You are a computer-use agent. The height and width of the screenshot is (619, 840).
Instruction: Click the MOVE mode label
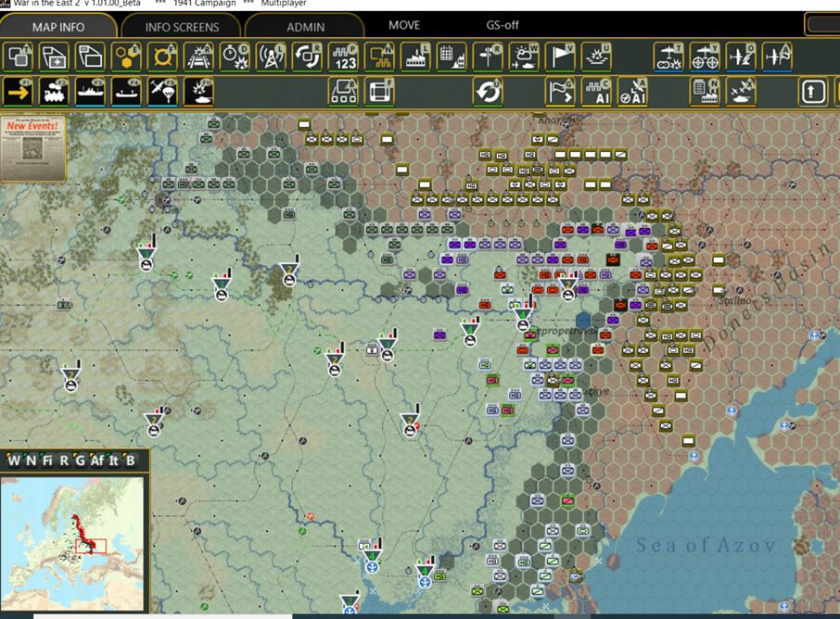pyautogui.click(x=404, y=25)
